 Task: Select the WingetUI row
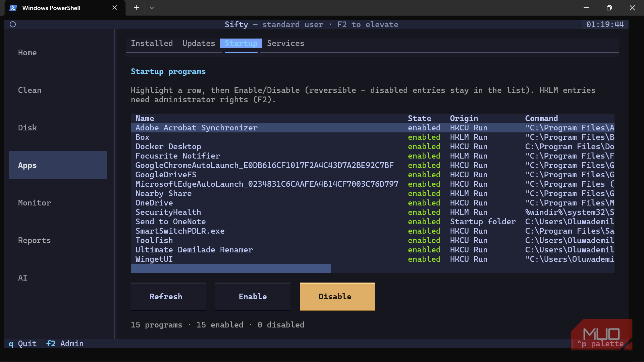[373, 259]
